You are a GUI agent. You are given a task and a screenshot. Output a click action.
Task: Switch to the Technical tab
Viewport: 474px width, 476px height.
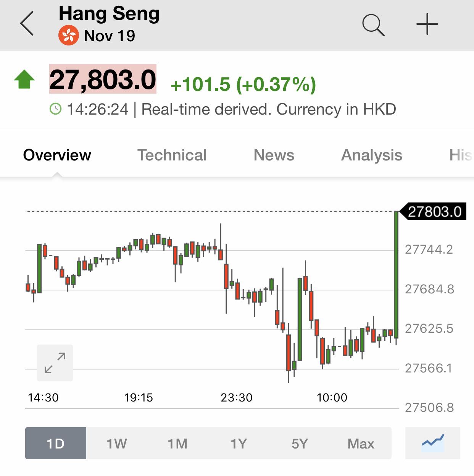[172, 155]
